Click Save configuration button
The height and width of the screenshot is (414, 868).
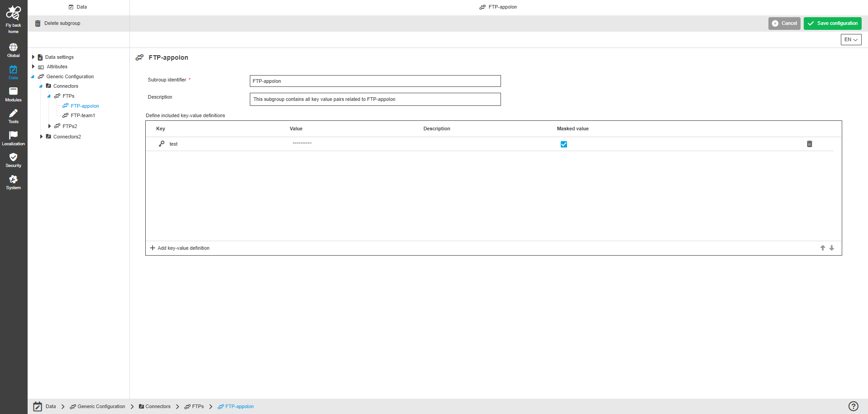(832, 24)
